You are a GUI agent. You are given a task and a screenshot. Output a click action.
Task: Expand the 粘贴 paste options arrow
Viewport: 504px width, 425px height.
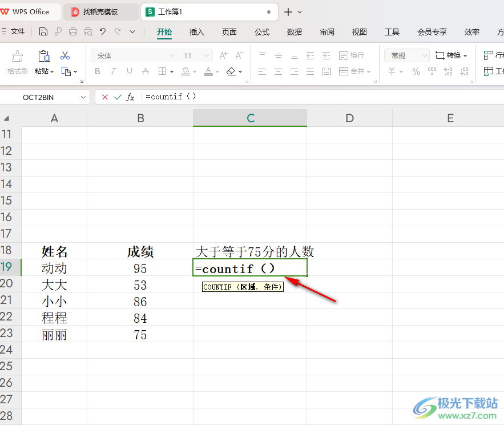[x=52, y=71]
